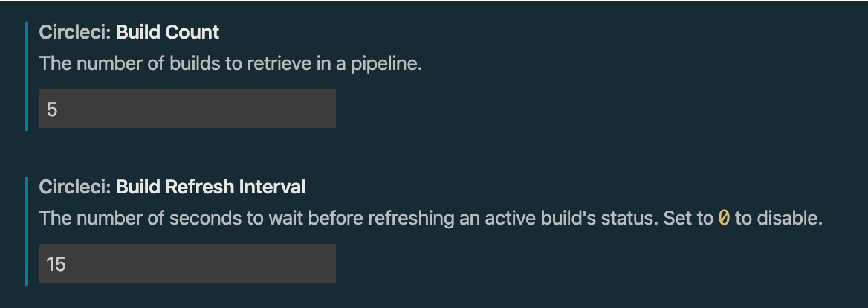Focus the Build Refresh Interval input field
Viewport: 868px width, 308px height.
(x=187, y=263)
